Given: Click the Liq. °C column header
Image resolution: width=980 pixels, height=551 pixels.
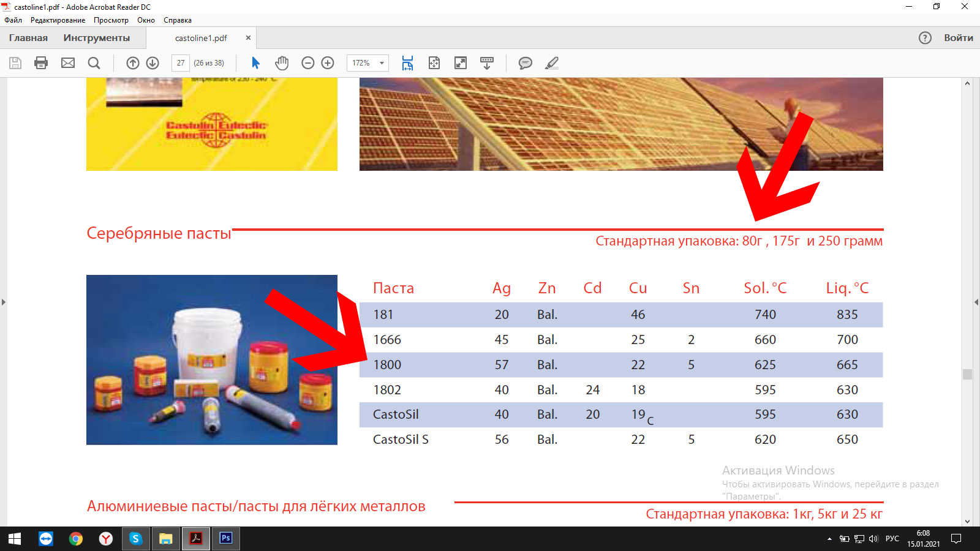Looking at the screenshot, I should coord(847,288).
